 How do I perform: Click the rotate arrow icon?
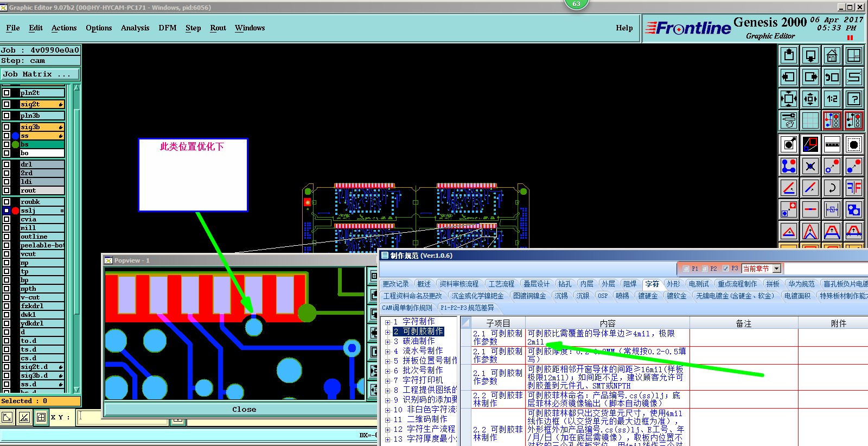[832, 188]
